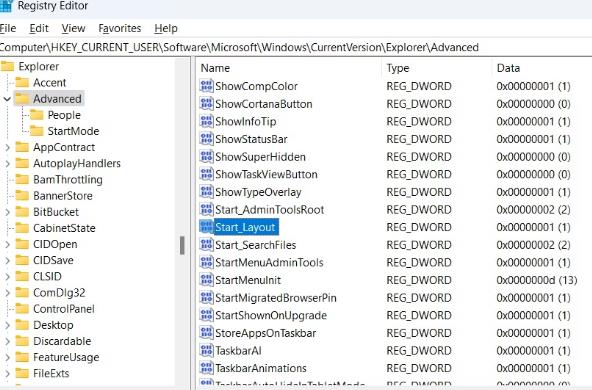Viewport: 592px width, 390px height.
Task: Click data cell of Start_SearchFiles row
Action: (x=533, y=245)
